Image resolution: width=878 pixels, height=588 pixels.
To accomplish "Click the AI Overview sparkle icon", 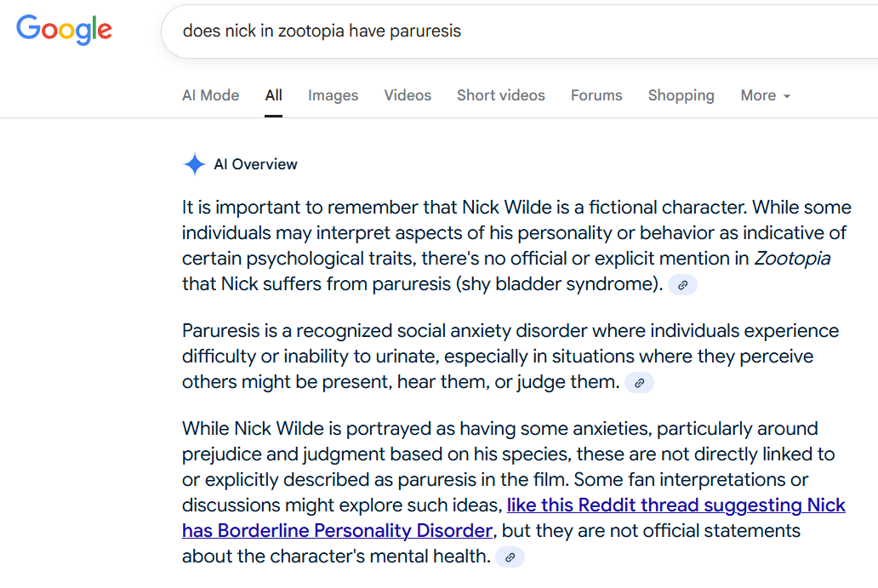I will (x=194, y=164).
